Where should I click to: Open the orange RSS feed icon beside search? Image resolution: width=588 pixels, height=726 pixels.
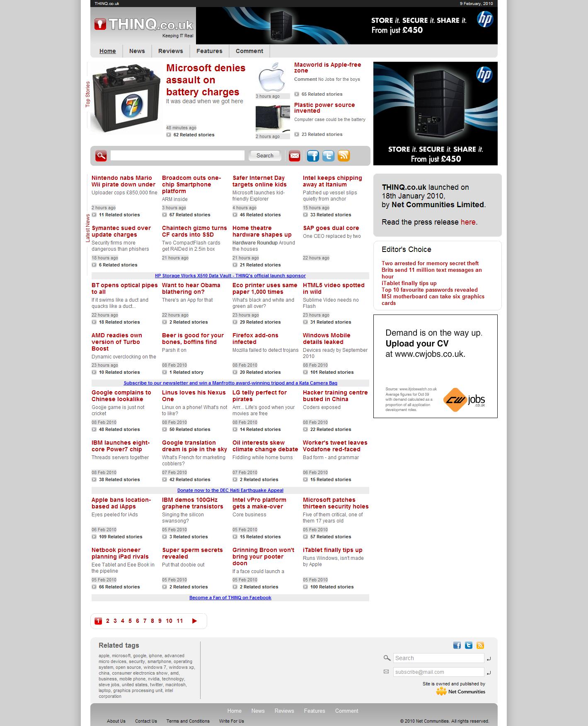click(x=344, y=156)
